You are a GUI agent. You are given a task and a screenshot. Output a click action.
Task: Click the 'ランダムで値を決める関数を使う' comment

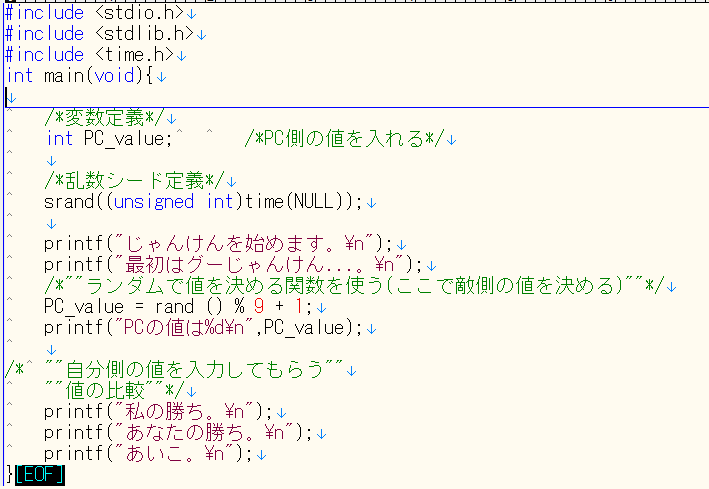coord(354,286)
